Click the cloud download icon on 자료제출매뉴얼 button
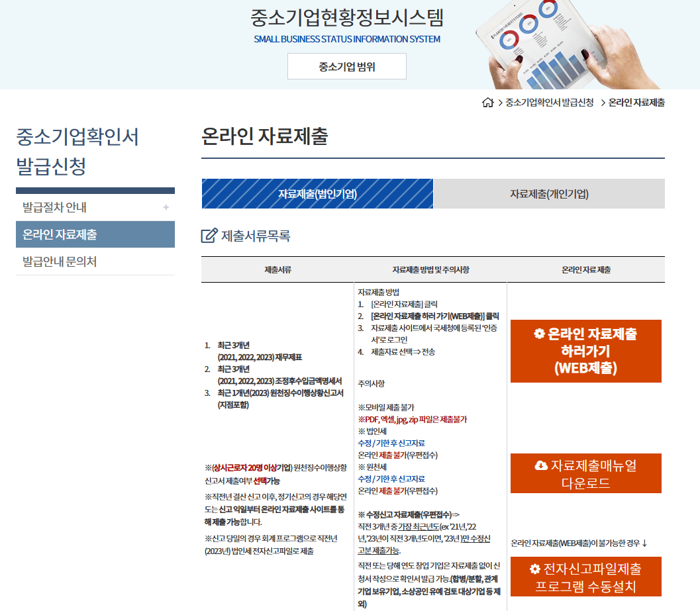This screenshot has width=700, height=611. pyautogui.click(x=541, y=465)
